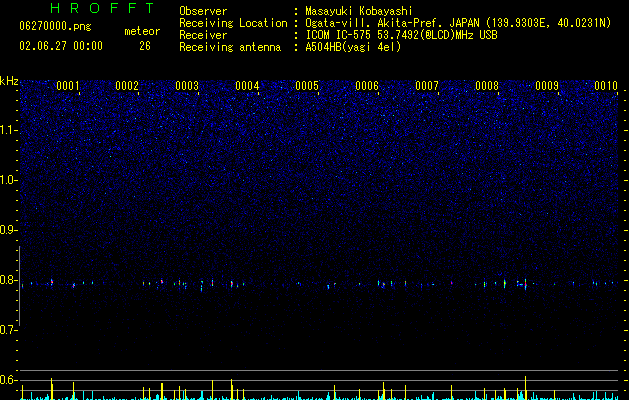Click the 0.6 kHz axis label
This screenshot has height=400, width=629.
(8, 380)
